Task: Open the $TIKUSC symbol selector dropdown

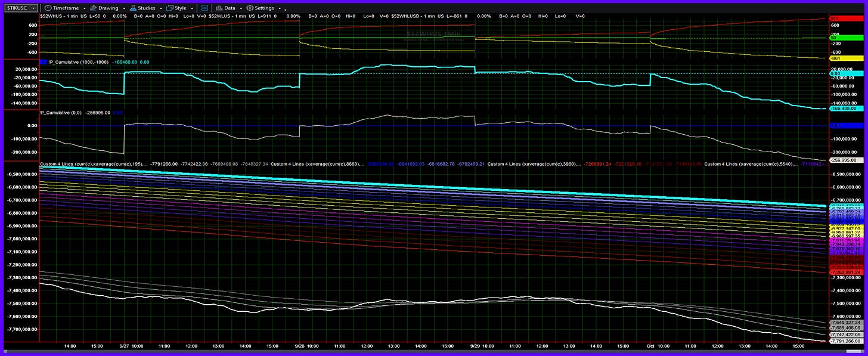Action: click(x=22, y=8)
